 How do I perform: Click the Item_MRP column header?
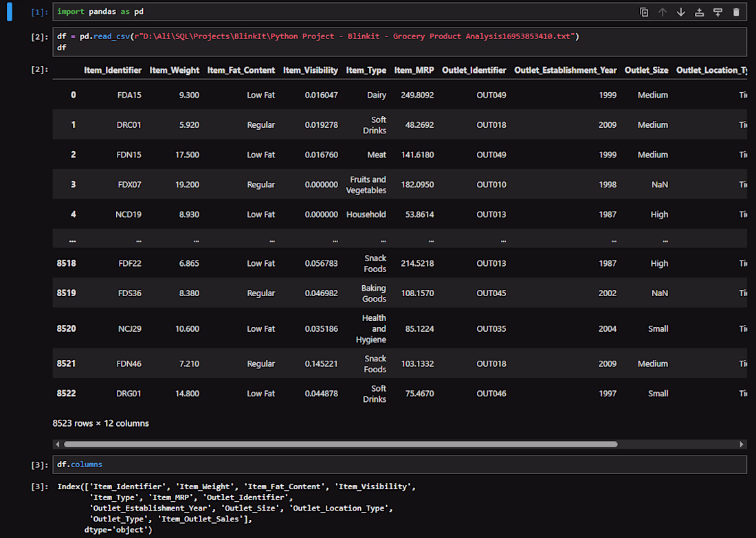(414, 70)
